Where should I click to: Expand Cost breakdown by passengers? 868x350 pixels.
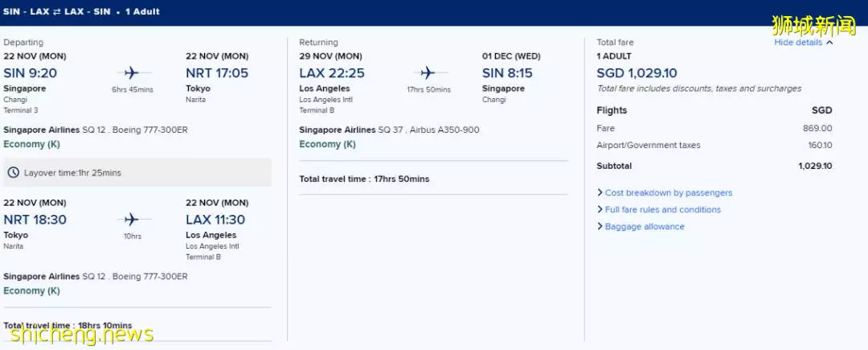[x=665, y=193]
